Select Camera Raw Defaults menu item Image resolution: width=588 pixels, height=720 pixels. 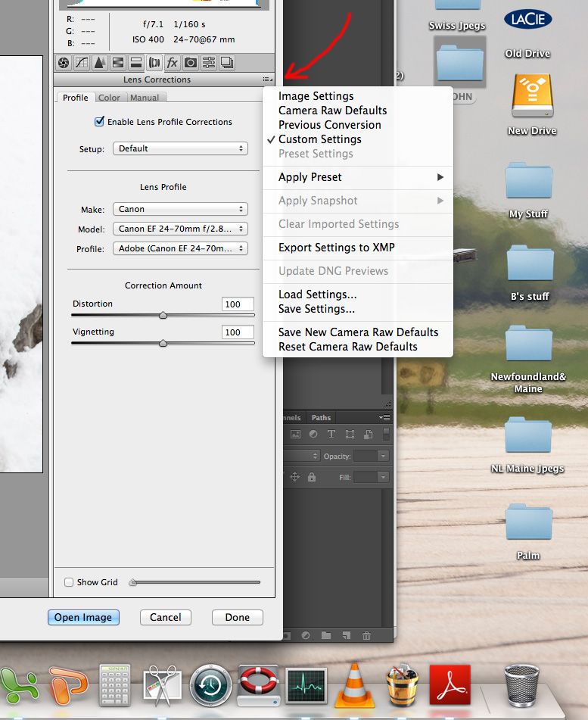tap(332, 111)
